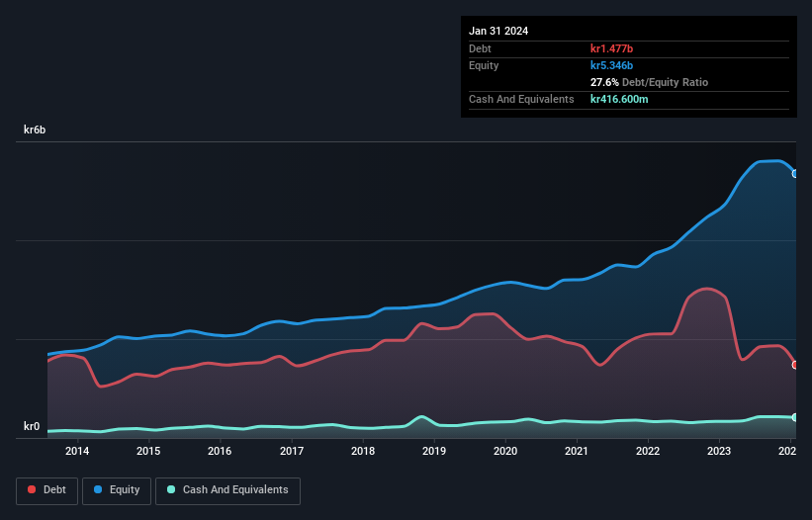Toggle Cash And Equivalents legend button
Screen dimensions: 812x520
pos(227,490)
